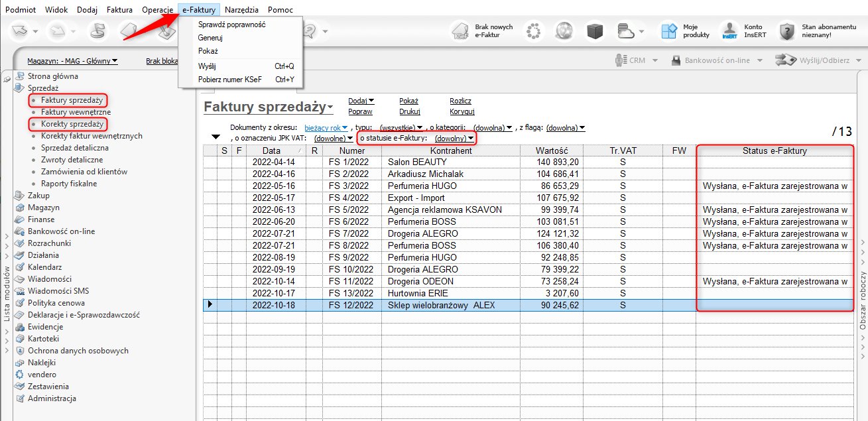868x421 pixels.
Task: Click the vendero icon in module list
Action: tap(20, 375)
